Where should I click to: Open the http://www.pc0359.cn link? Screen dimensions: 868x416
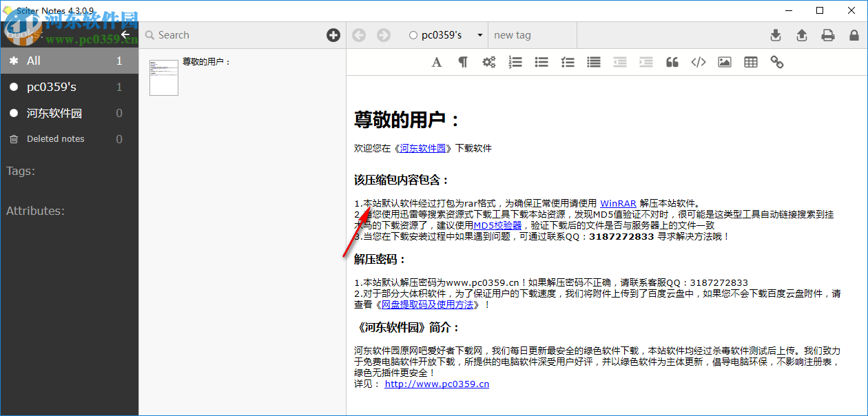coord(435,384)
